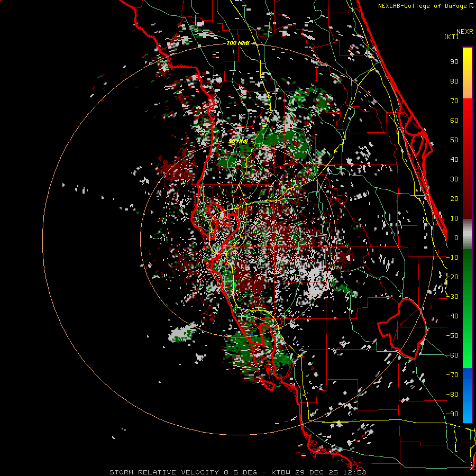Click the positive 20 scale label

(454, 198)
